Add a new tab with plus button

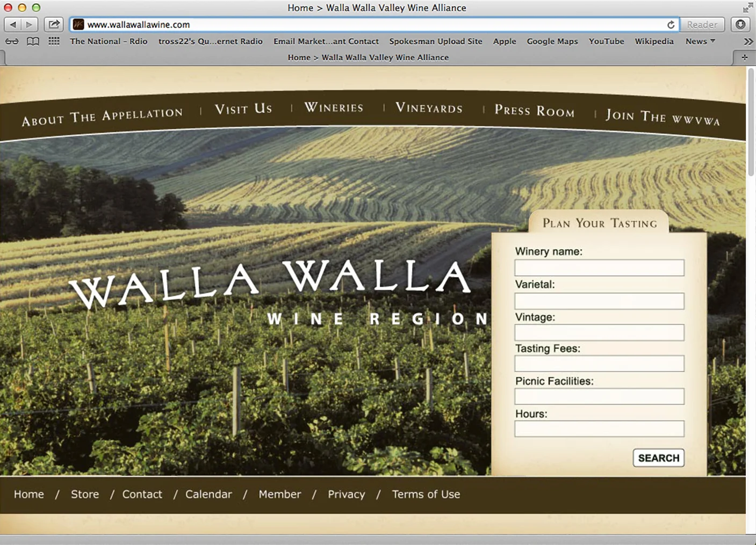(x=745, y=57)
